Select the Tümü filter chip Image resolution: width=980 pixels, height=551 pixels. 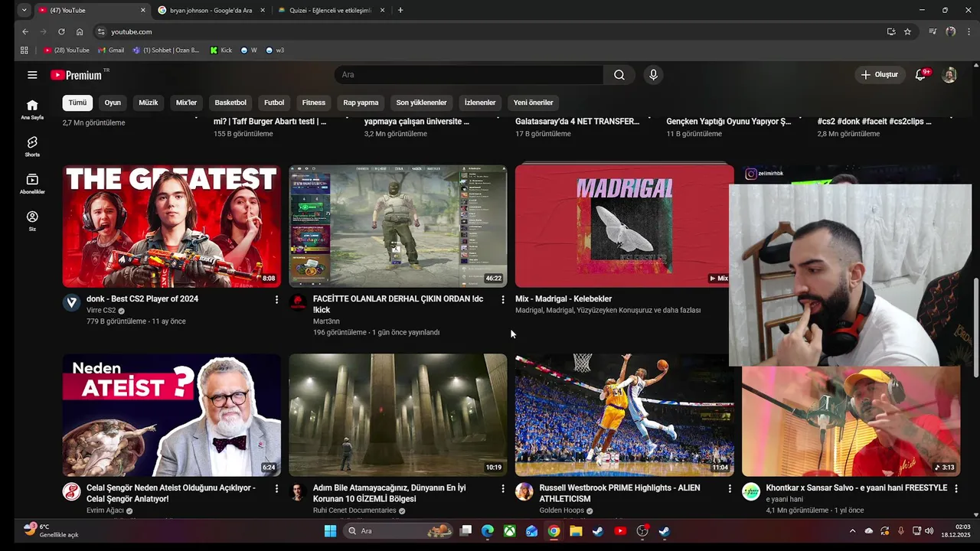point(77,103)
